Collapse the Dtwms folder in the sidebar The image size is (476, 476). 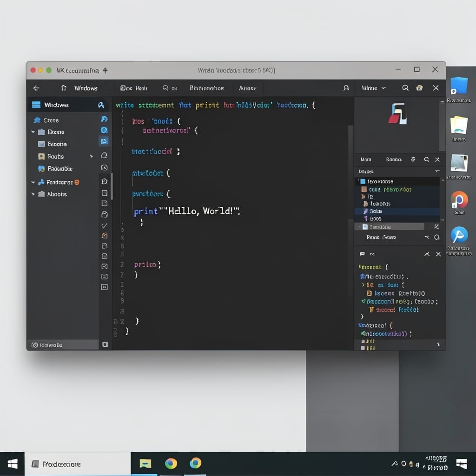pyautogui.click(x=33, y=132)
